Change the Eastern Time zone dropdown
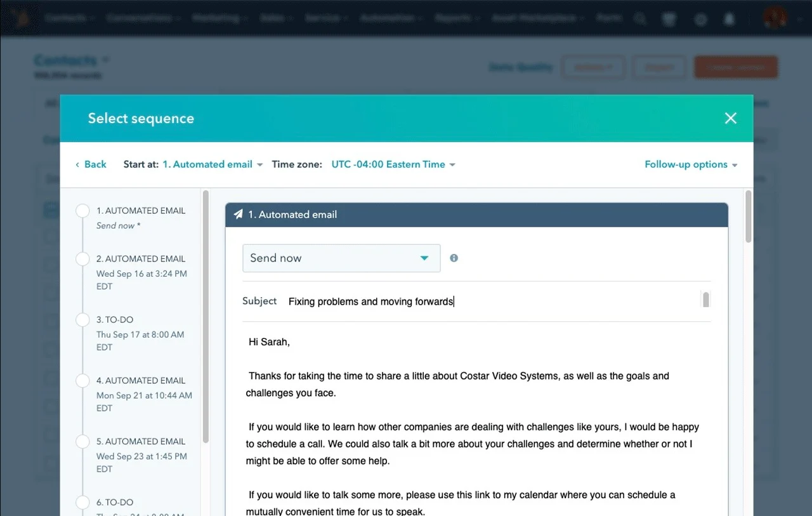Image resolution: width=812 pixels, height=516 pixels. click(393, 164)
